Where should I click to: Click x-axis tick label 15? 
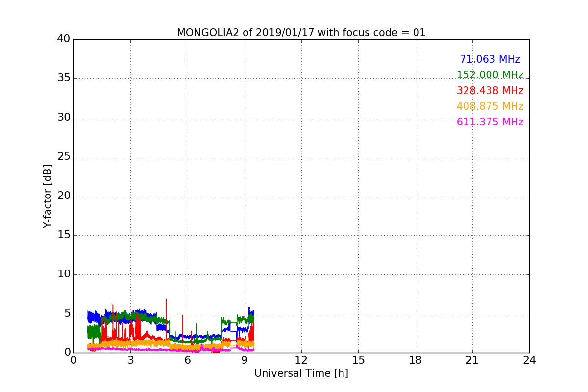pos(358,360)
